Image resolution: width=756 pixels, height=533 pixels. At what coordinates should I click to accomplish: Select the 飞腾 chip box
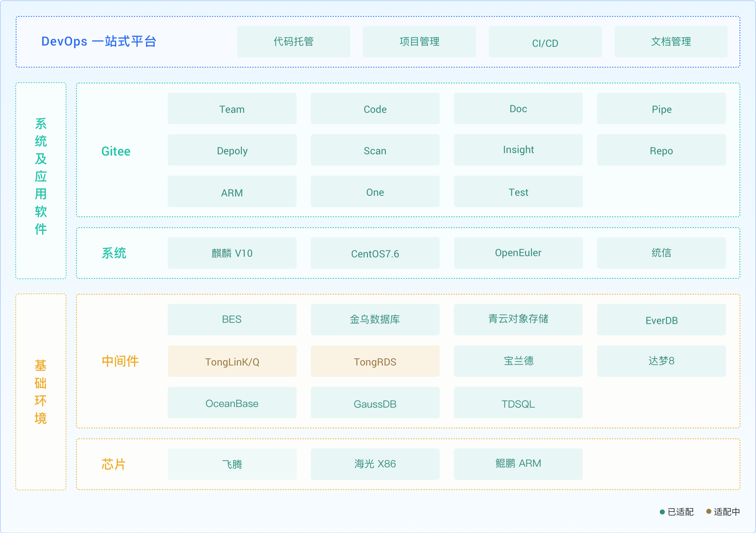point(232,464)
